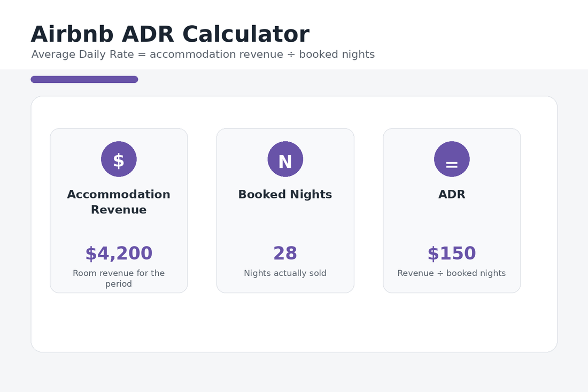Viewport: 588px width, 392px height.
Task: Select the ADR card heading
Action: pyautogui.click(x=452, y=194)
